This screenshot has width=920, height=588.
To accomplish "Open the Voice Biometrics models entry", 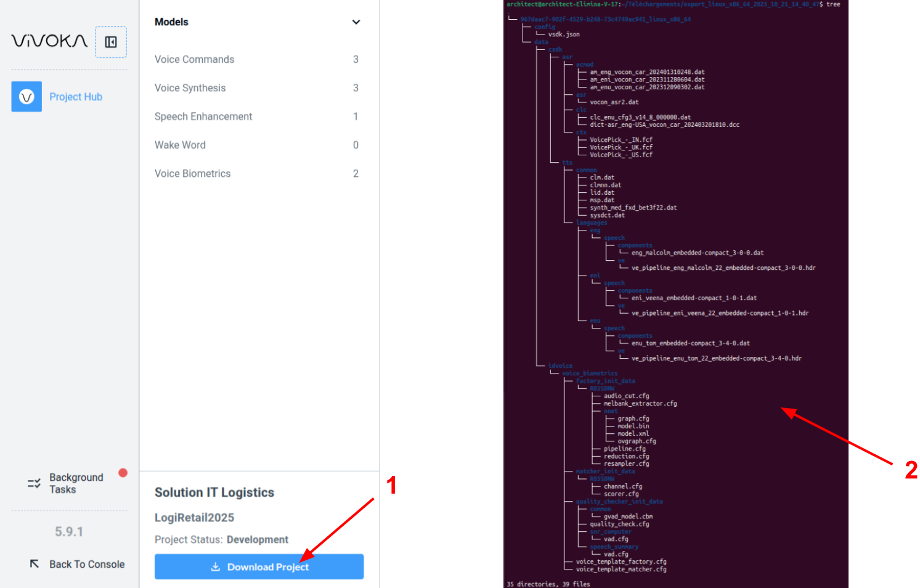I will [192, 174].
